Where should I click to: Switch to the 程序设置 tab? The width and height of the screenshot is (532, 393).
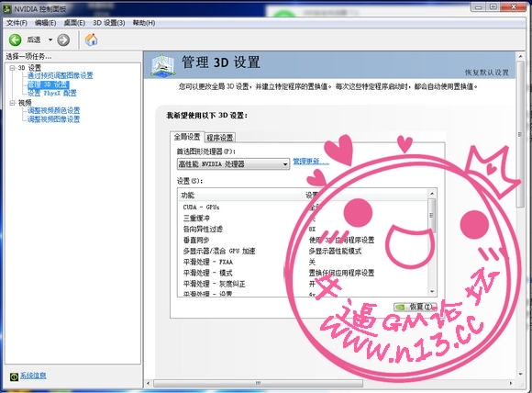click(x=220, y=138)
